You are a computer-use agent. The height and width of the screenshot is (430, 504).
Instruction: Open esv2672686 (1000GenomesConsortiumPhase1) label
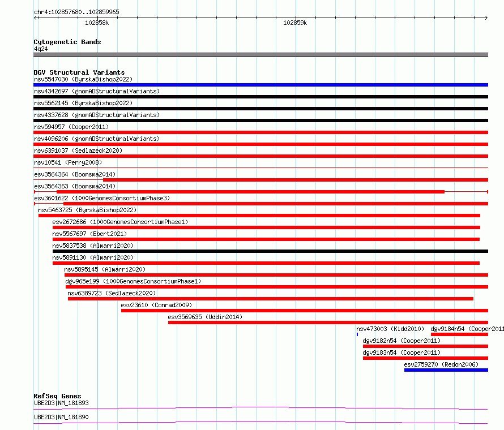point(120,222)
